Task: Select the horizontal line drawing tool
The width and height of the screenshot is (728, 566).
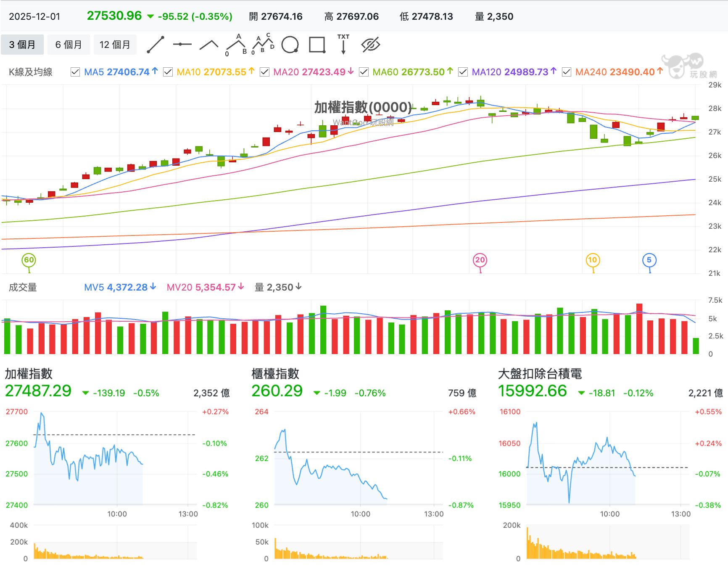Action: click(182, 44)
